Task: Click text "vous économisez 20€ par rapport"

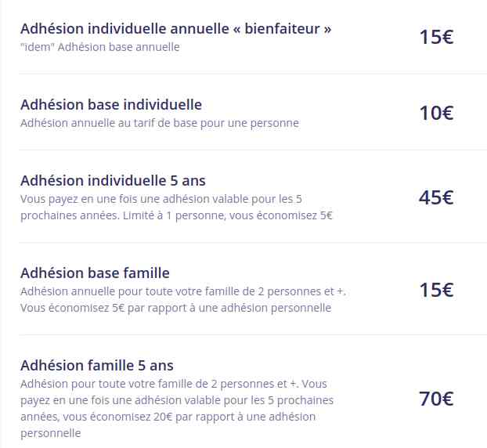Action: (146, 417)
